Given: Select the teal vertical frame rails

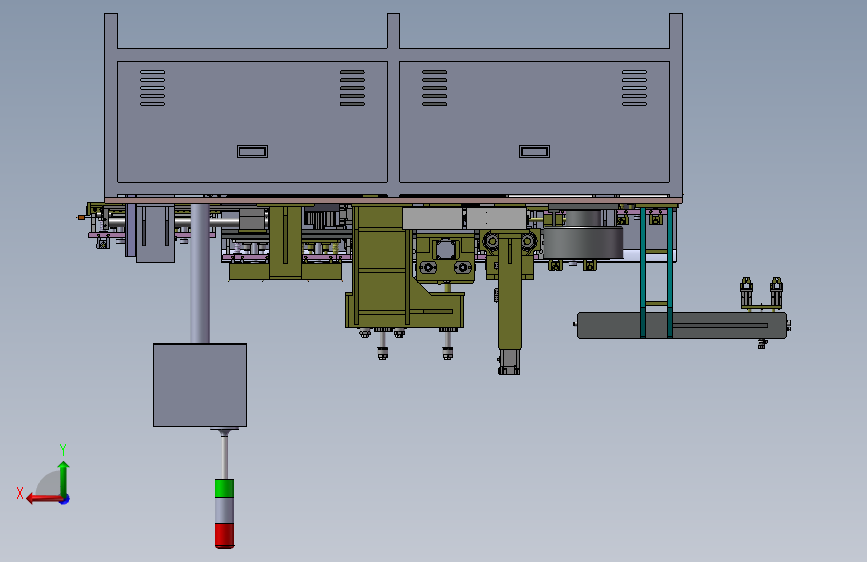Looking at the screenshot, I should tap(656, 272).
